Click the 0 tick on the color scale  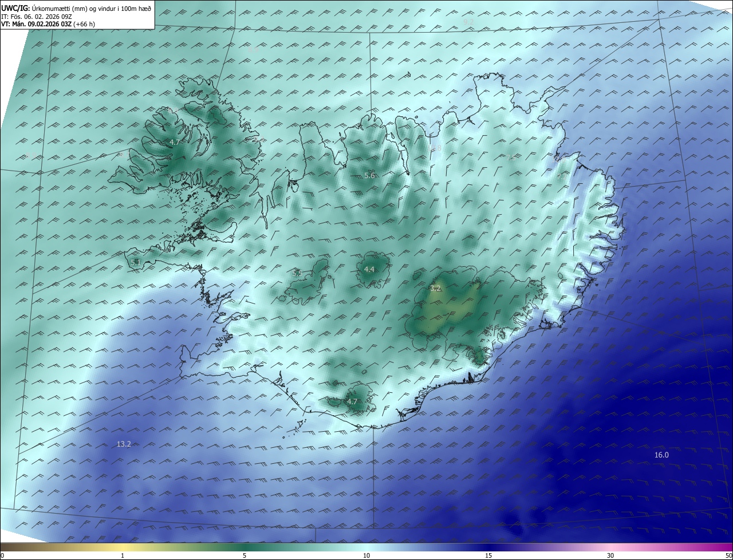tap(2, 555)
